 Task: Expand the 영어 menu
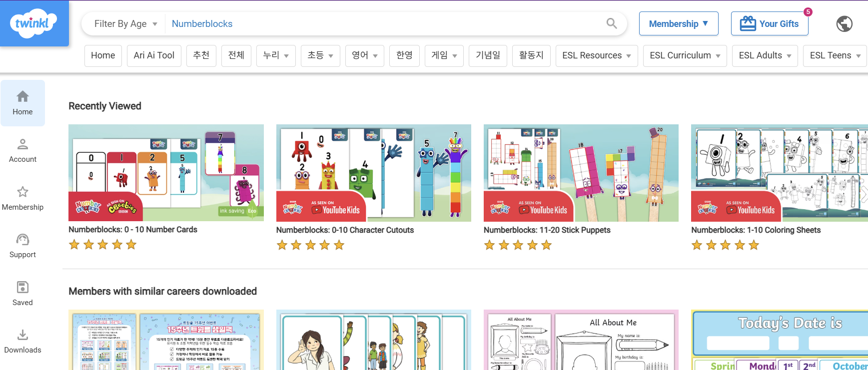point(365,55)
